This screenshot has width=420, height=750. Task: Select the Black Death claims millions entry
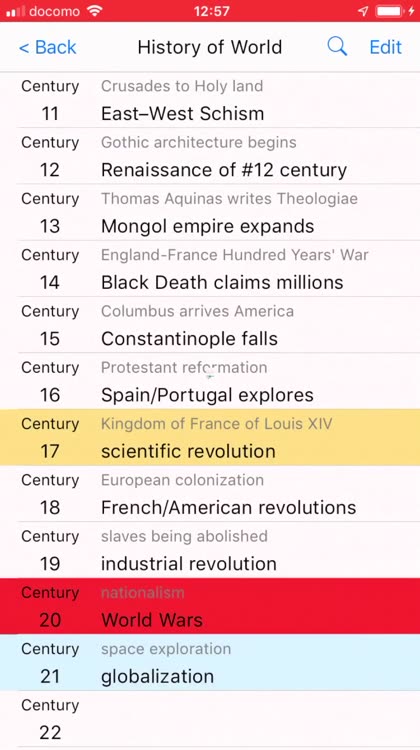point(210,269)
